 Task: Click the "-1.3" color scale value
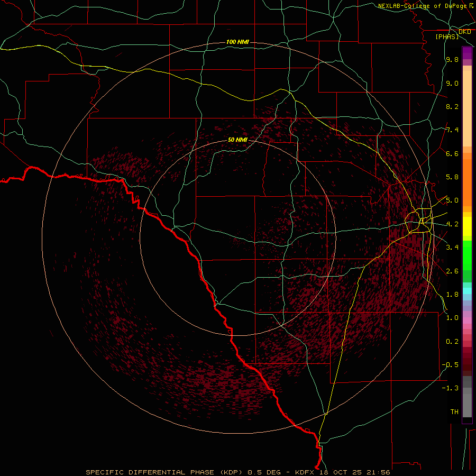450,388
